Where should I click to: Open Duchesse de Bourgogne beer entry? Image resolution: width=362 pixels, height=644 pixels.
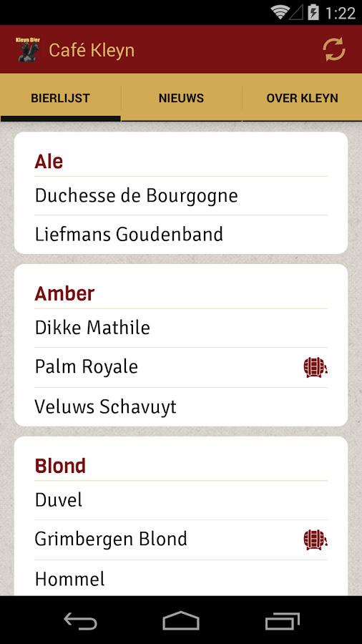tap(181, 196)
